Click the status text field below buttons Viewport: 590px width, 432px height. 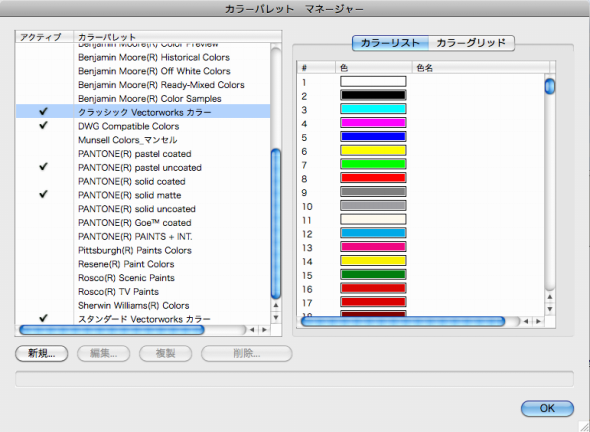pos(294,379)
